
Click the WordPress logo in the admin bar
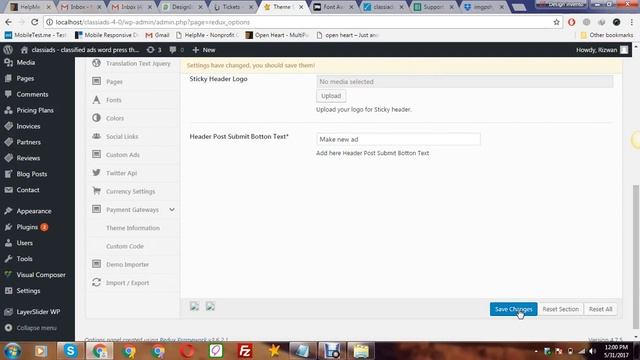[8, 50]
